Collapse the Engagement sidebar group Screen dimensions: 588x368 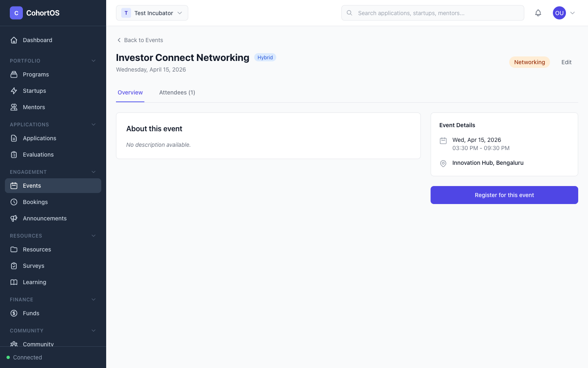click(x=94, y=172)
